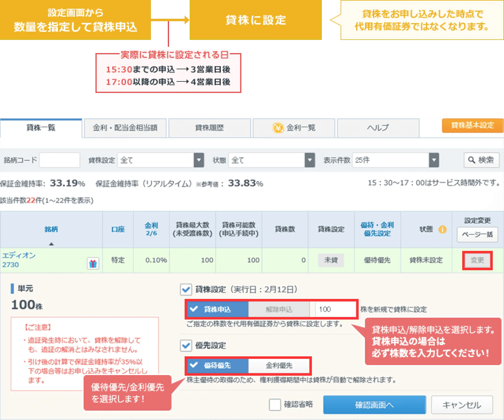504x420 pixels.
Task: Click the エディオン stock name link
Action: coord(19,255)
